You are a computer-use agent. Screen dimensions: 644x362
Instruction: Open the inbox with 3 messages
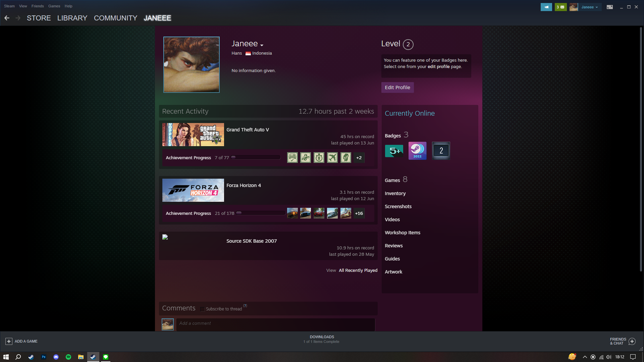(x=560, y=7)
